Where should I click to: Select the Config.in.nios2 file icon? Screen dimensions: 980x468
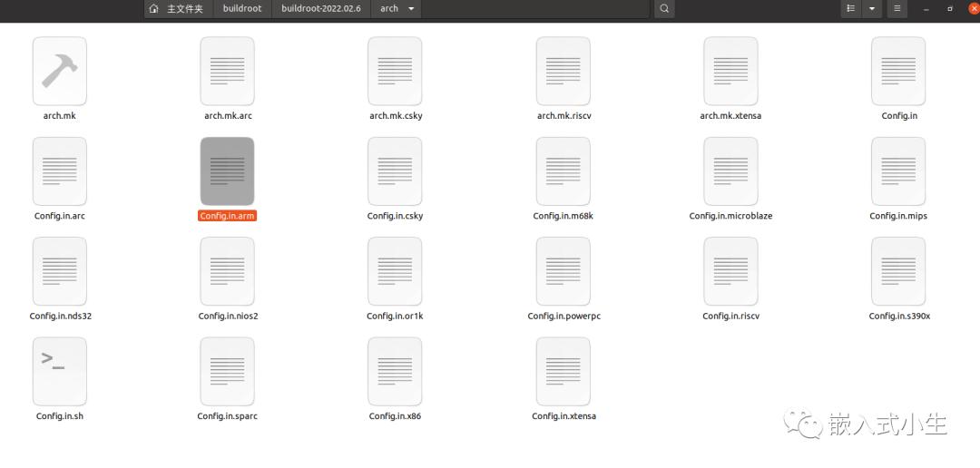pyautogui.click(x=228, y=271)
